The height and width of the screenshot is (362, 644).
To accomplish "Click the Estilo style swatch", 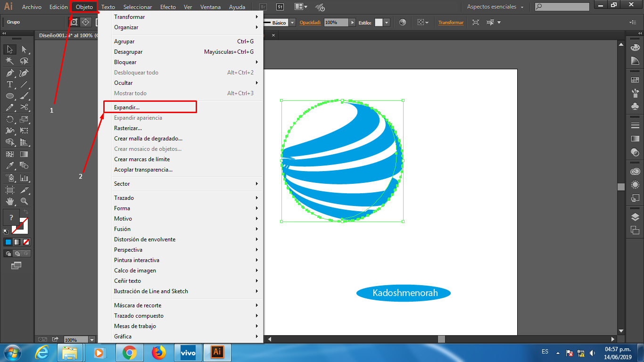I will tap(379, 23).
